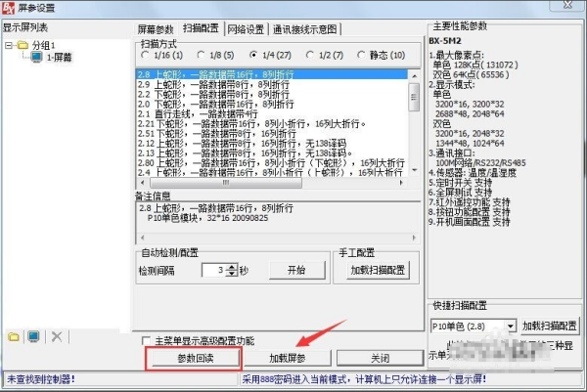This screenshot has height=392, width=587.
Task: Click 备注信息 scroll left arrow
Action: pos(142,238)
